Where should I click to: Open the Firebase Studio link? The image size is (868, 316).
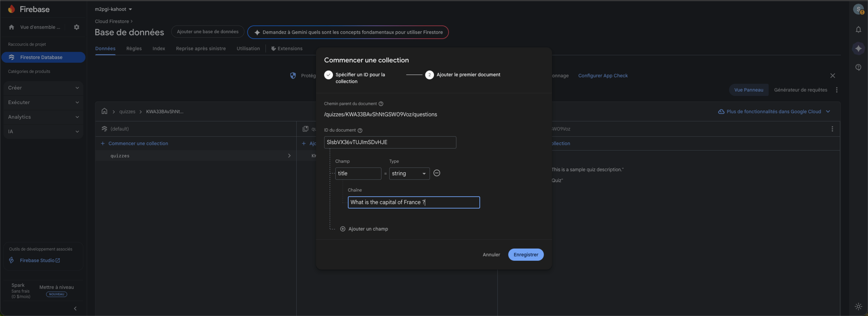click(x=40, y=260)
